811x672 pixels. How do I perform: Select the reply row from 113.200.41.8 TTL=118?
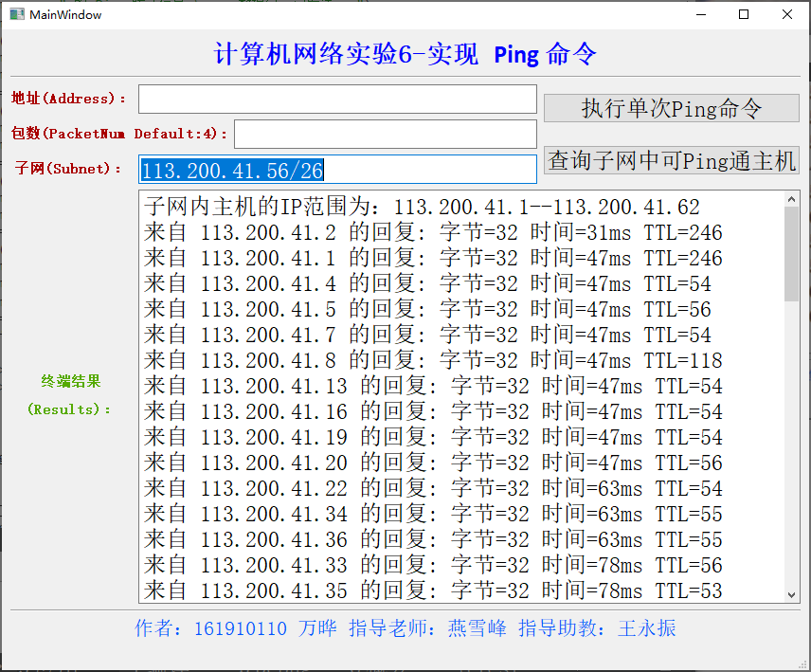pos(433,360)
